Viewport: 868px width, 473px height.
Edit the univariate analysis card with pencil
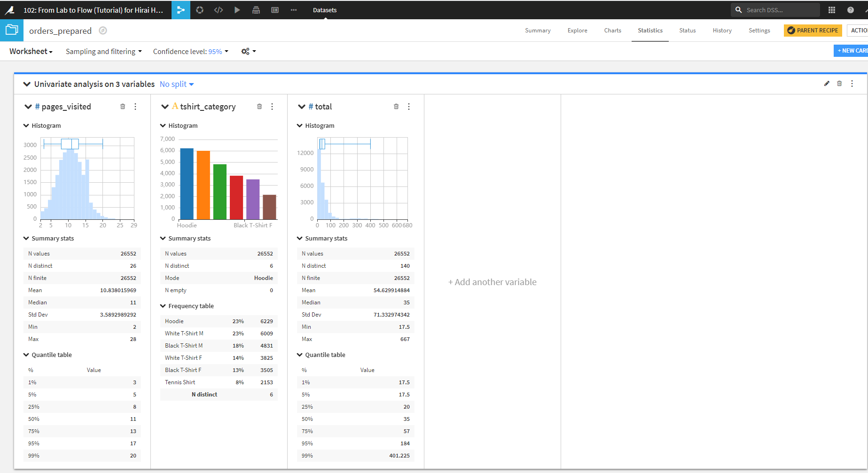pos(827,84)
